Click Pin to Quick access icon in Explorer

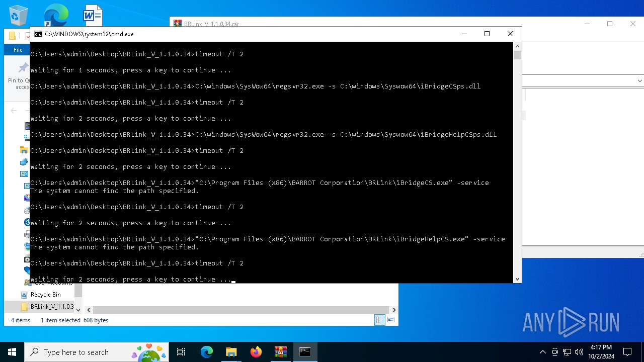pos(23,67)
